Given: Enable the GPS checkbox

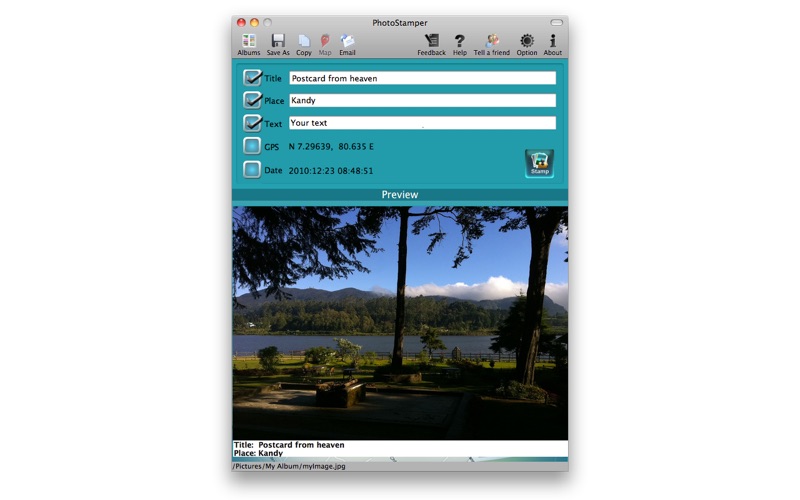Looking at the screenshot, I should [x=252, y=146].
